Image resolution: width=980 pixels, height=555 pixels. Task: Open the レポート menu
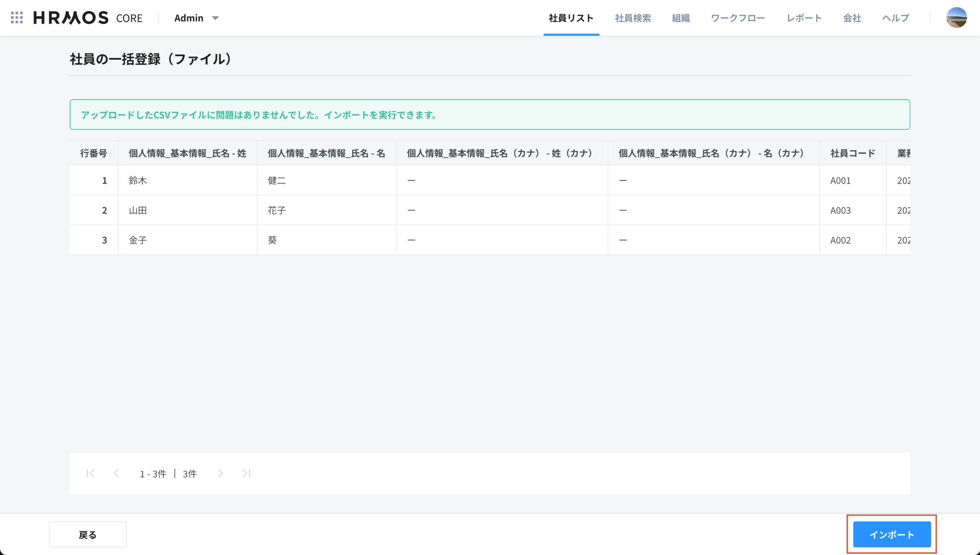coord(804,18)
